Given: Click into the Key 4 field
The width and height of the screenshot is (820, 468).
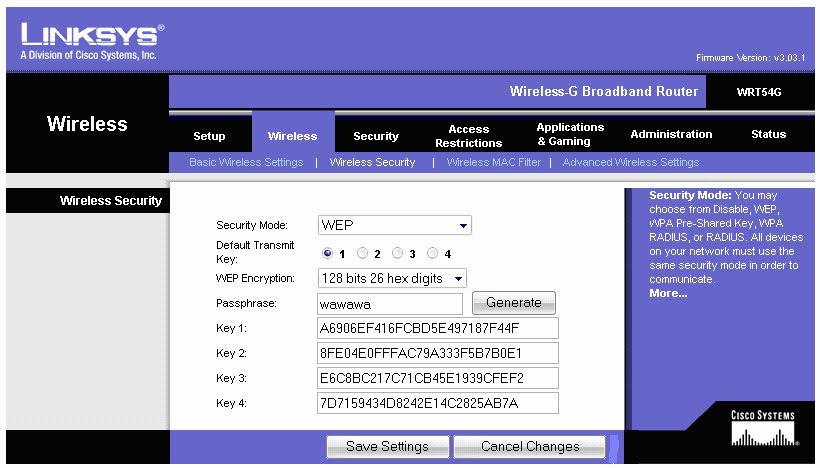Looking at the screenshot, I should 438,403.
